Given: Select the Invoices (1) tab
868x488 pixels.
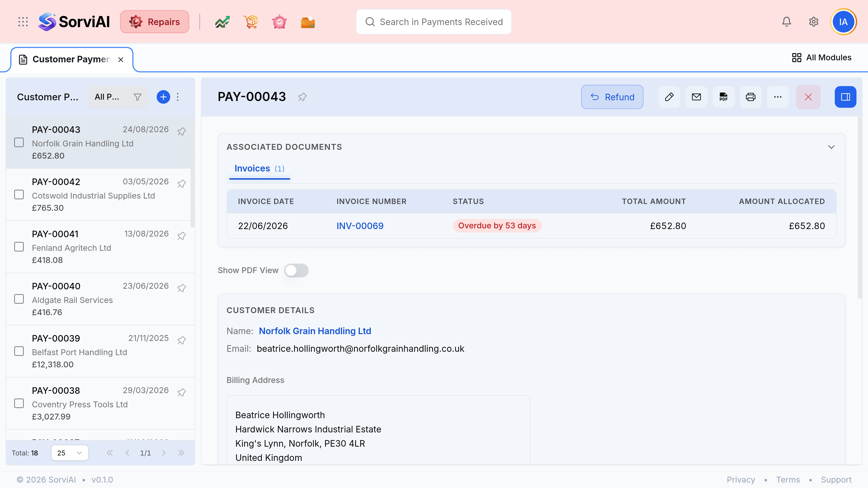Looking at the screenshot, I should (259, 169).
